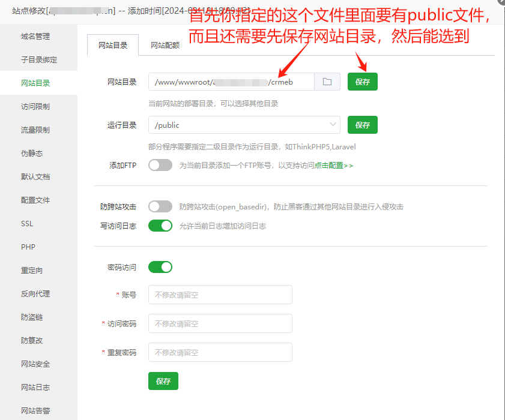Click the 账号 input field
The width and height of the screenshot is (505, 420).
click(220, 295)
